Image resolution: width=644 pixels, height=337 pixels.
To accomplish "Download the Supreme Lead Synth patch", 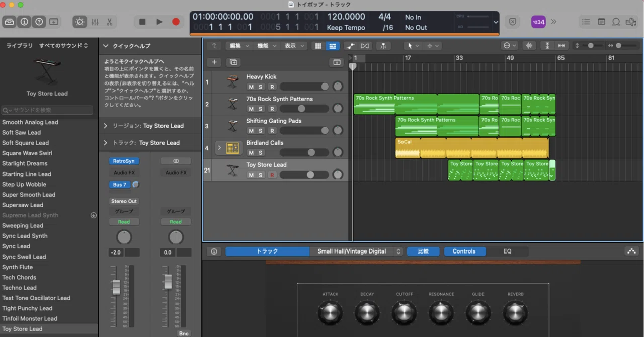I will point(93,215).
